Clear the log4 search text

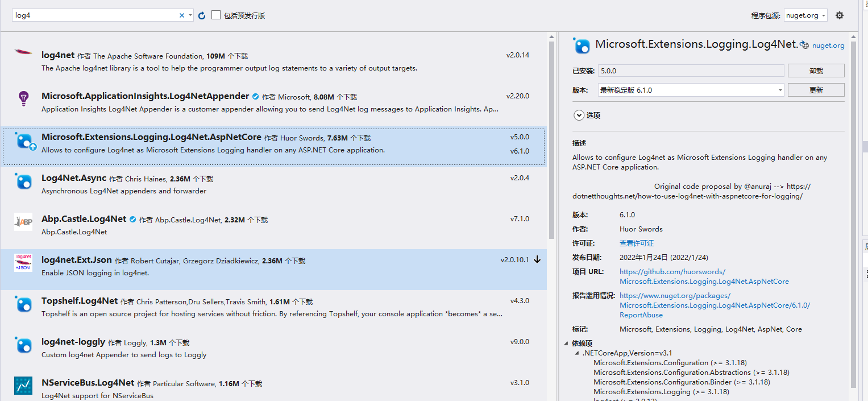(182, 15)
